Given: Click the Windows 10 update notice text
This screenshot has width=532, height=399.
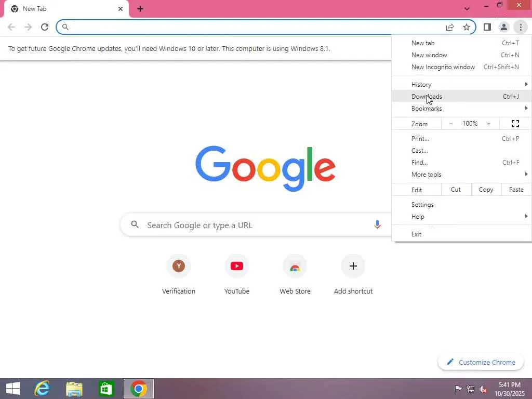Looking at the screenshot, I should pos(169,48).
